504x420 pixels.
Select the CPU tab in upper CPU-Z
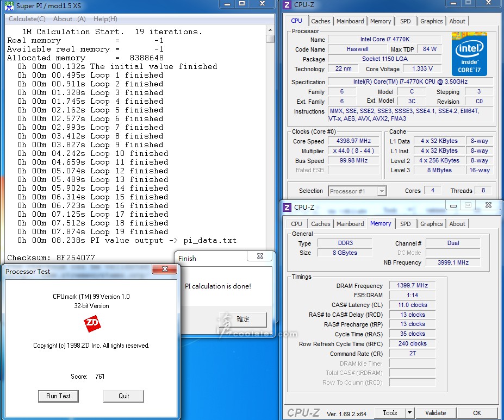click(296, 21)
